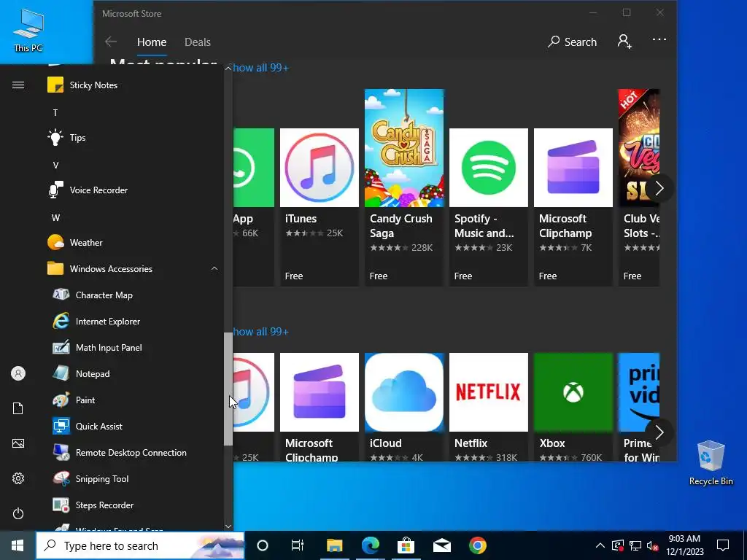Open the Xbox app tile
This screenshot has height=560, width=747.
[x=573, y=407]
